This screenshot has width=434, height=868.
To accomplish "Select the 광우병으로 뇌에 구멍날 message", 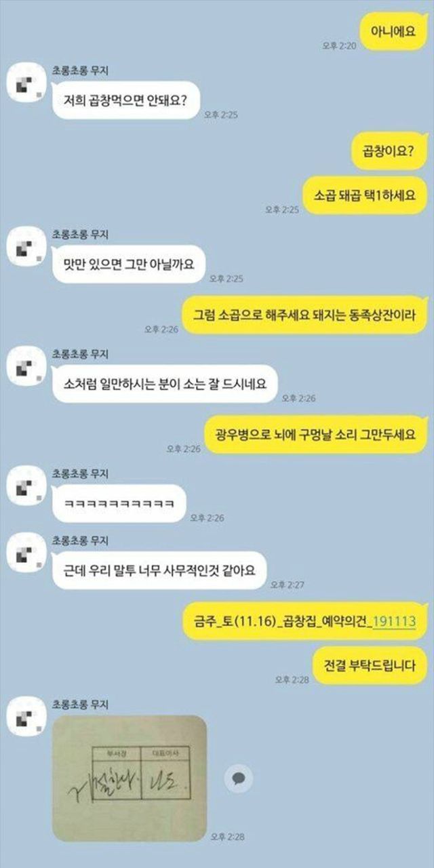I will point(317,434).
